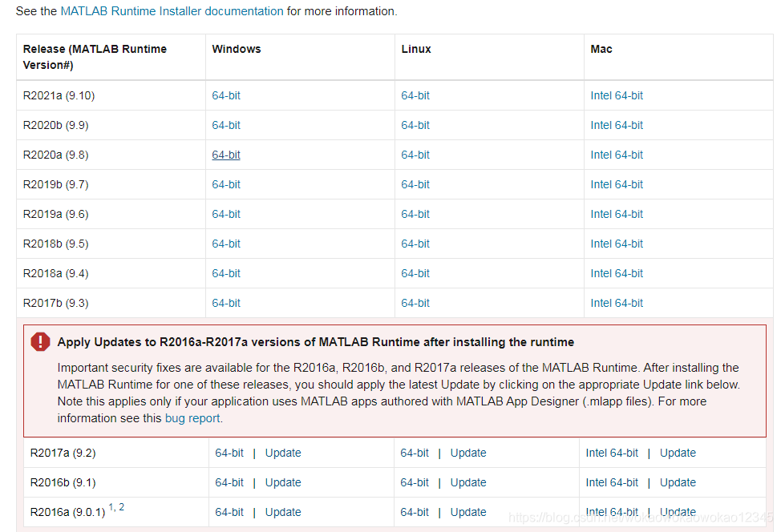Download R2016b Linux 64-bit runtime
Screen dimensions: 781x532
click(415, 483)
